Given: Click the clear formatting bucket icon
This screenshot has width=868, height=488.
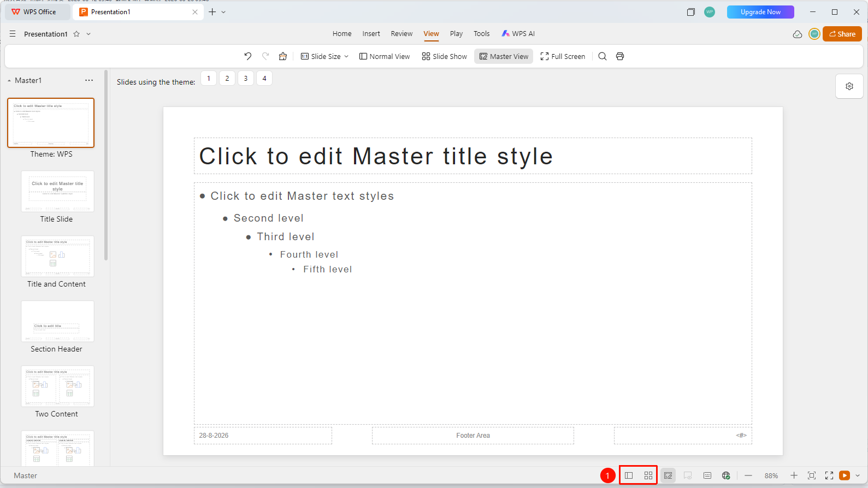Looking at the screenshot, I should click(283, 56).
